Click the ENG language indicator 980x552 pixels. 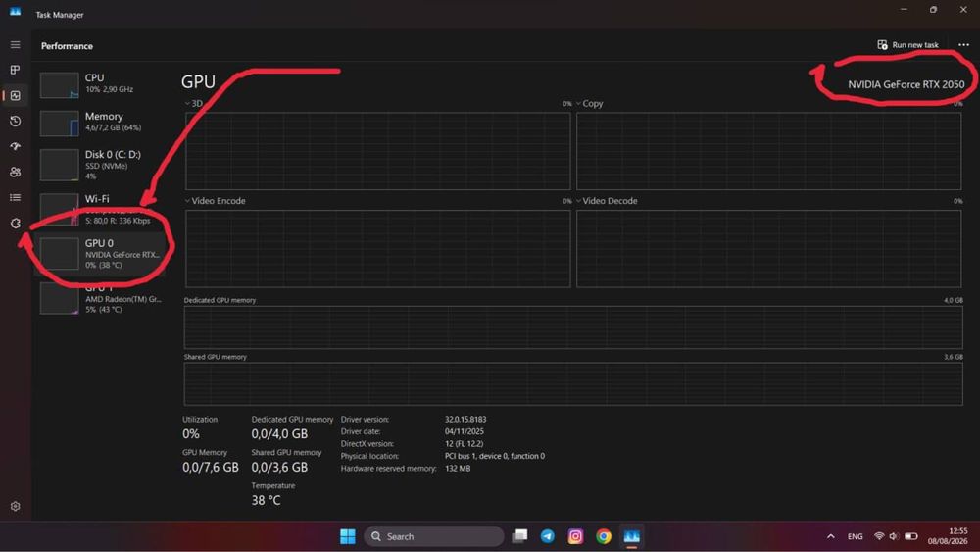click(x=855, y=536)
